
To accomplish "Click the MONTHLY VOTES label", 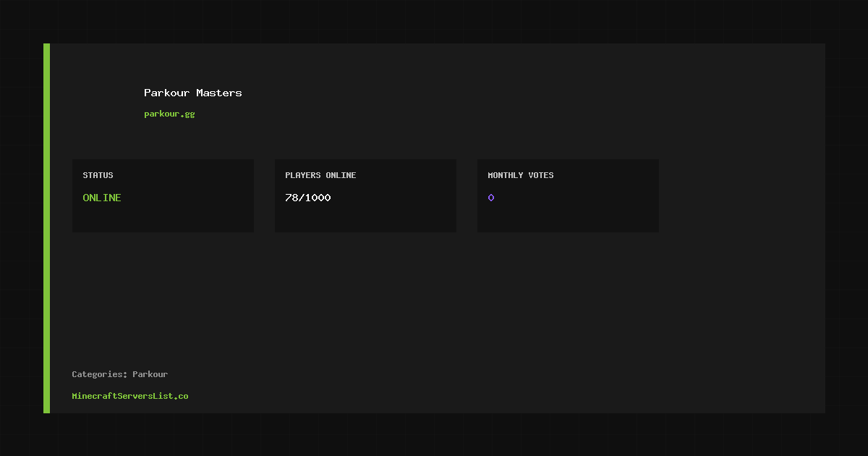I will point(521,175).
